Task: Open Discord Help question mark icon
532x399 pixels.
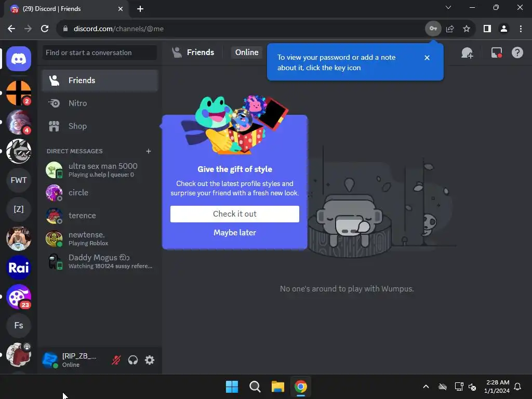Action: (x=517, y=52)
